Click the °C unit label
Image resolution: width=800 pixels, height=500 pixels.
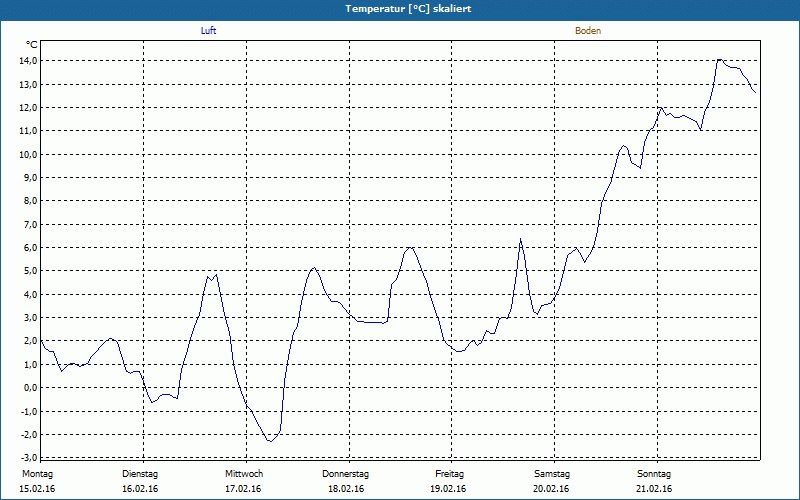[32, 45]
